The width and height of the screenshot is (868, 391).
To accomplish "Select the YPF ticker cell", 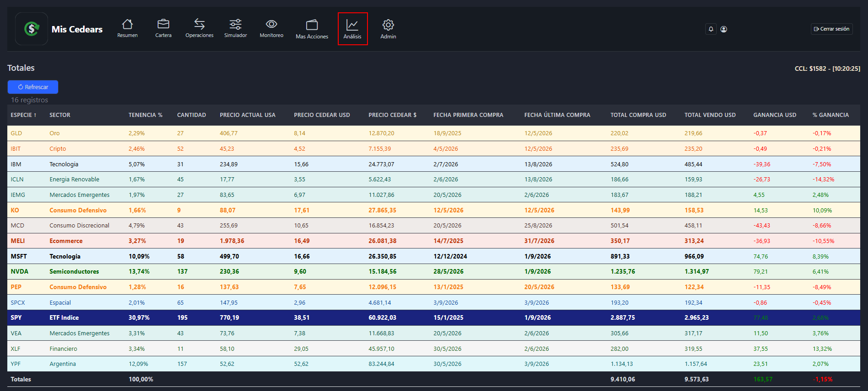I will click(16, 364).
